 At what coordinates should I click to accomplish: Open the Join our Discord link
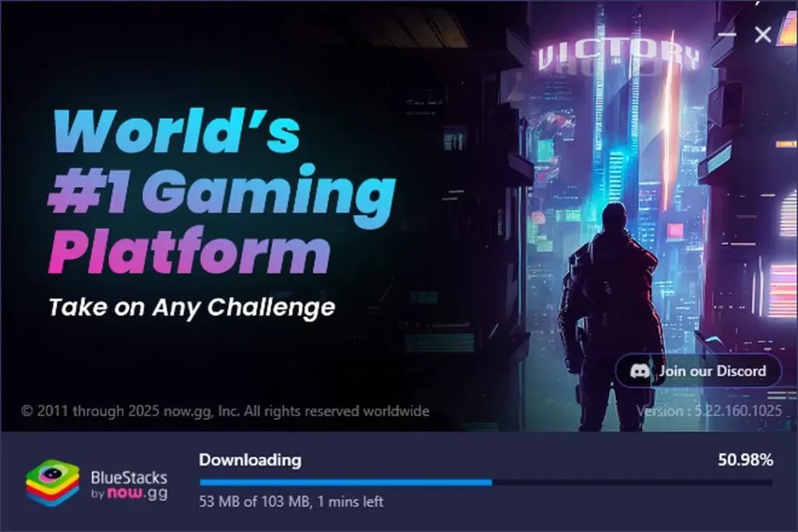[x=698, y=371]
